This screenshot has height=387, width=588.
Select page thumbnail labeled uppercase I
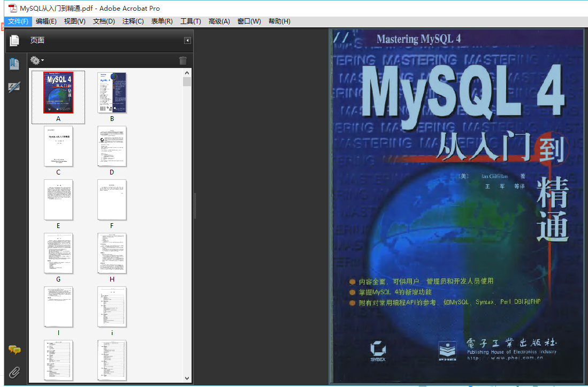coord(58,307)
